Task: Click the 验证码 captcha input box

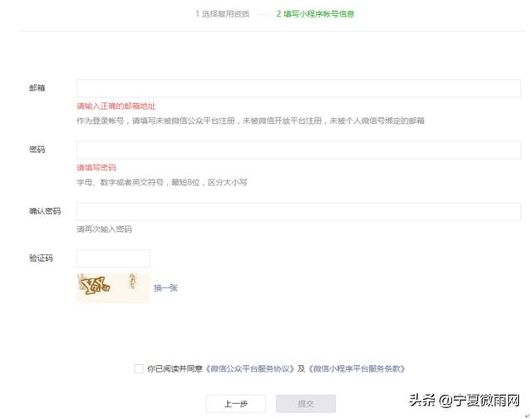Action: 113,259
